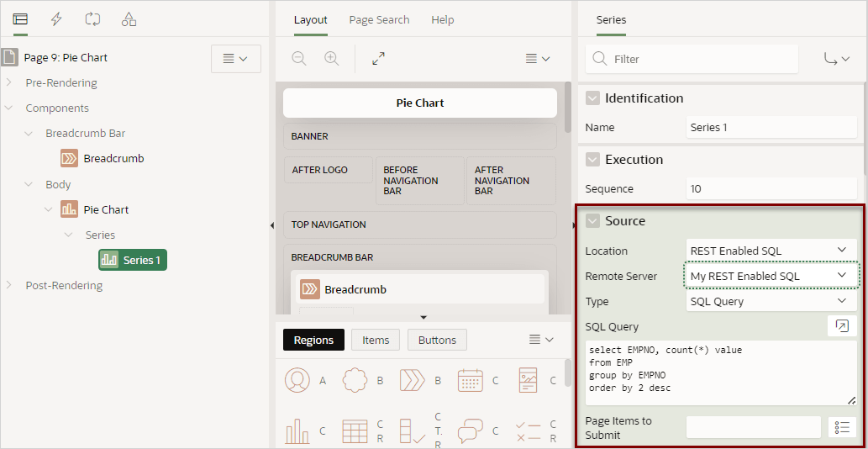868x449 pixels.
Task: Pick the check-and-cross list icon in the gallery
Action: (528, 431)
